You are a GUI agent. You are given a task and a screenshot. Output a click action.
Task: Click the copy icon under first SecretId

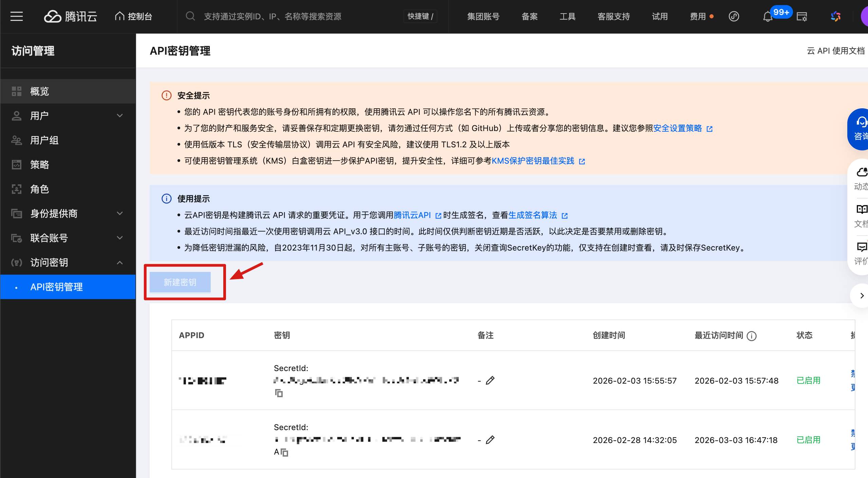tap(279, 393)
